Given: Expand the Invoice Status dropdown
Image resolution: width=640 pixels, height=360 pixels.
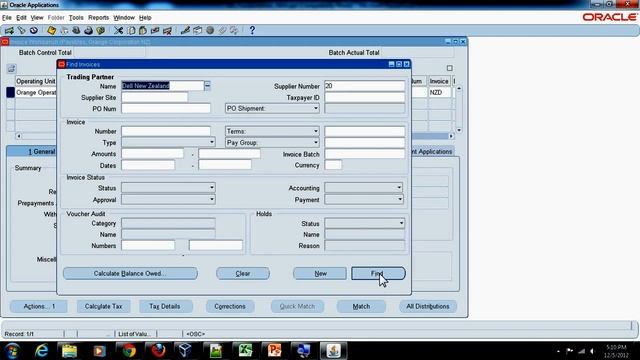Looking at the screenshot, I should (212, 188).
